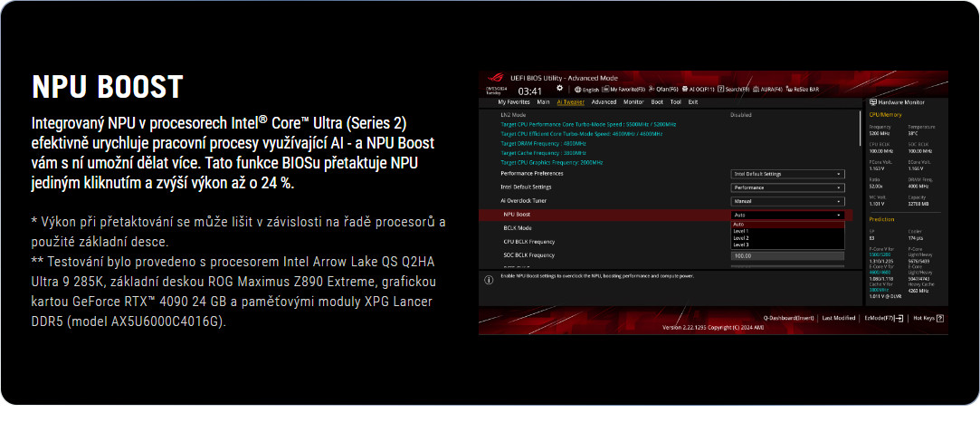Open the Monitor tab

[x=633, y=102]
